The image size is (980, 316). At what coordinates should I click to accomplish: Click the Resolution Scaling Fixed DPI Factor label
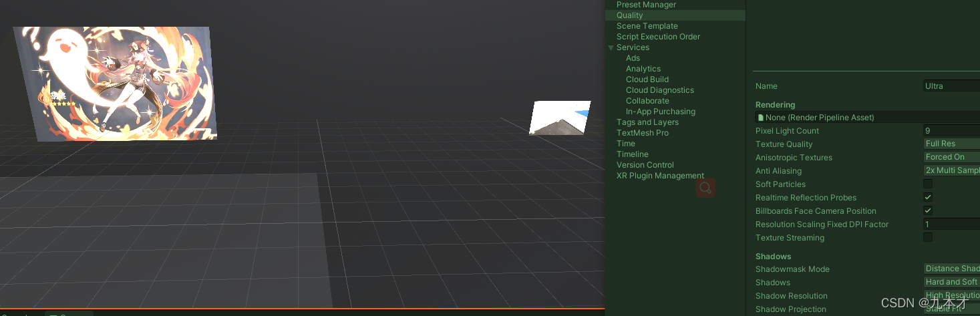pos(822,224)
